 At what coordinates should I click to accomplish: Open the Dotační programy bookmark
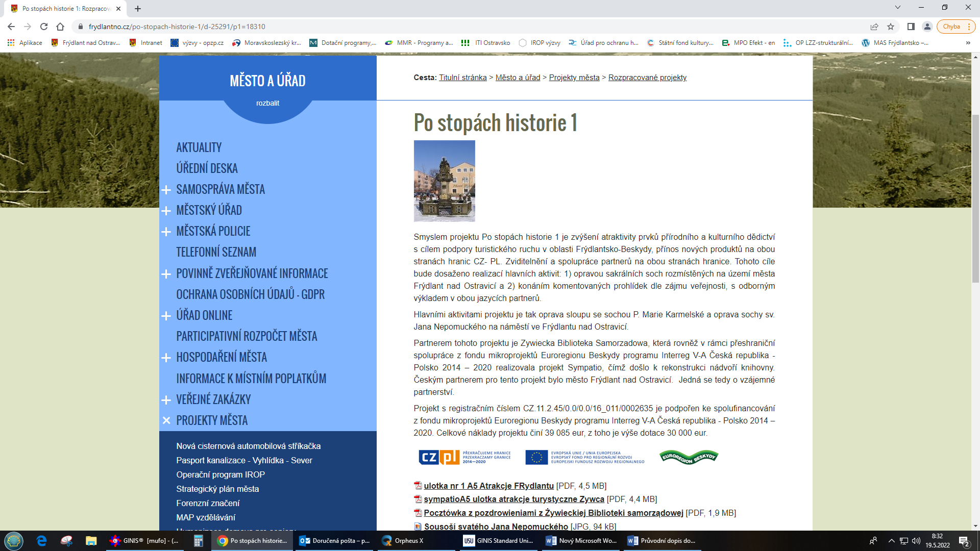click(x=343, y=43)
